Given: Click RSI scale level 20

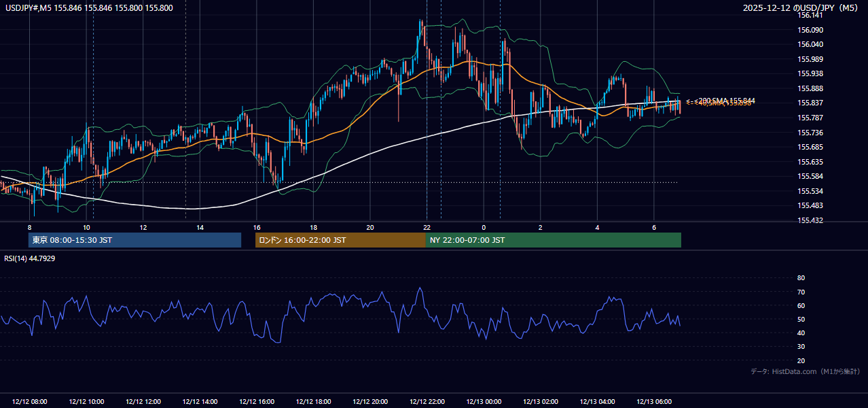Looking at the screenshot, I should [801, 360].
